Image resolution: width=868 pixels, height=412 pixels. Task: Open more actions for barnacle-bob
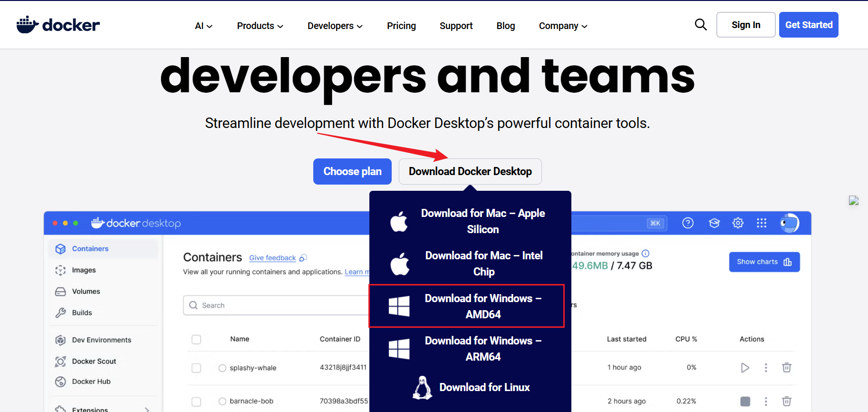766,402
